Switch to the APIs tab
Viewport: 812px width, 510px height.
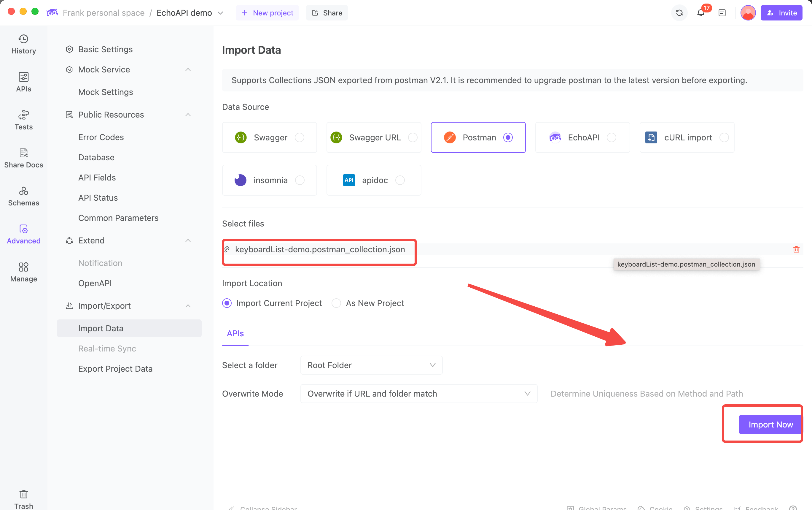(235, 334)
